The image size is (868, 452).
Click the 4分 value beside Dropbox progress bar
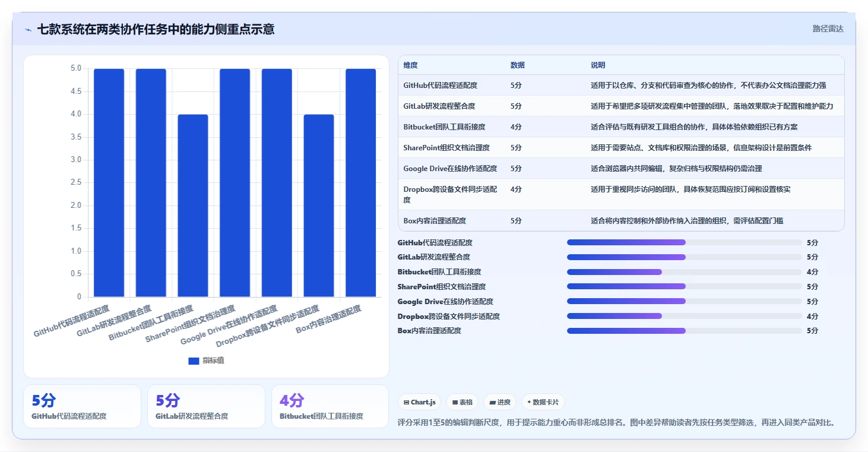click(x=812, y=317)
